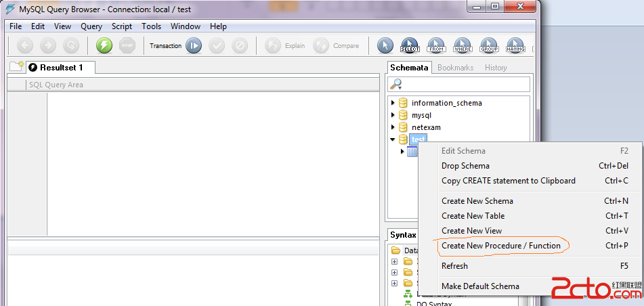
Task: Choose Create New Schema from context menu
Action: (530, 201)
